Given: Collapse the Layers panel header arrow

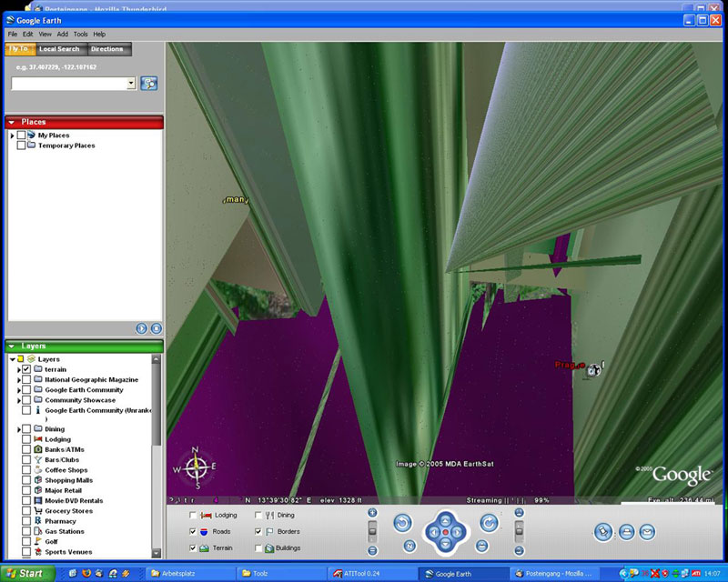Looking at the screenshot, I should 12,346.
